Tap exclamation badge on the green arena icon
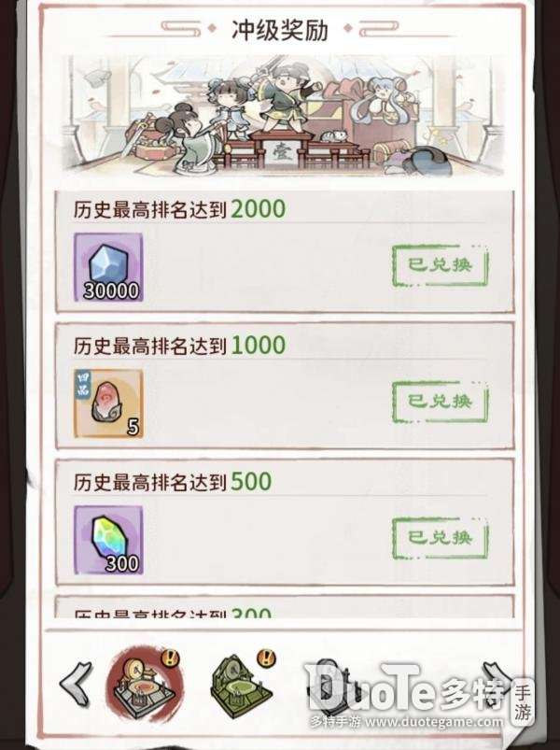 point(267,658)
